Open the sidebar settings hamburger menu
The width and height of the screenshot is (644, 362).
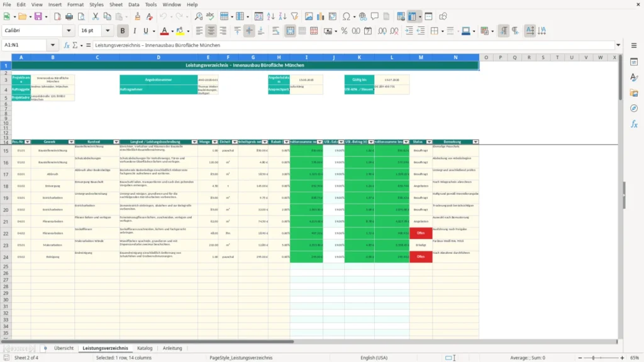[x=634, y=45]
